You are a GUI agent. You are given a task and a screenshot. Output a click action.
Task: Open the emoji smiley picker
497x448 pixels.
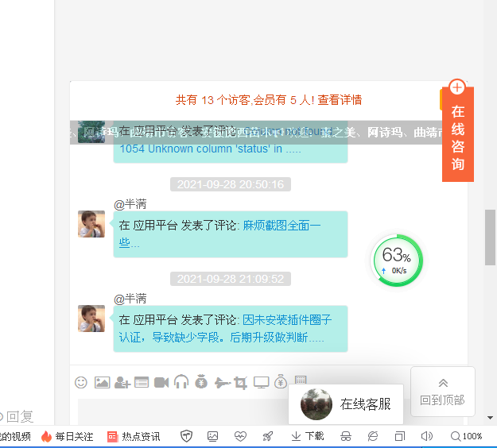click(x=80, y=382)
